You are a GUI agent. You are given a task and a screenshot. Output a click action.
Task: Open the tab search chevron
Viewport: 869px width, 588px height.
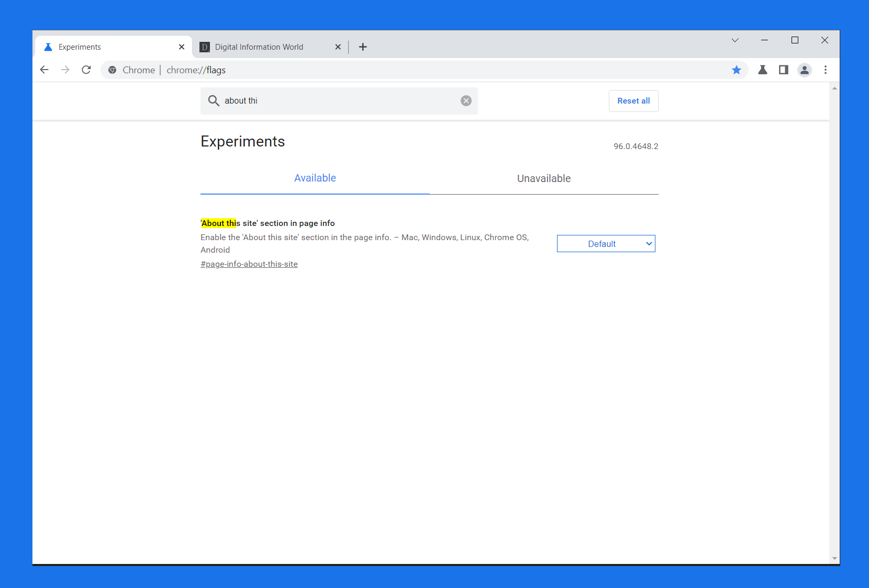(x=735, y=40)
